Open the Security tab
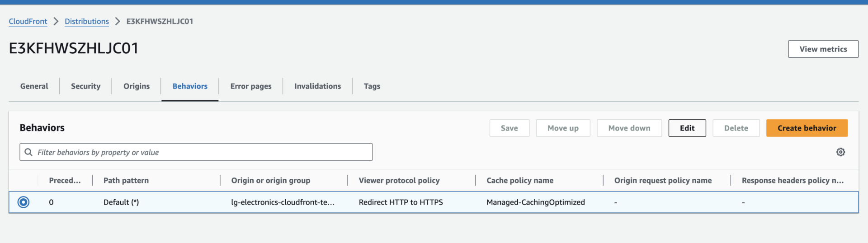 click(x=85, y=86)
